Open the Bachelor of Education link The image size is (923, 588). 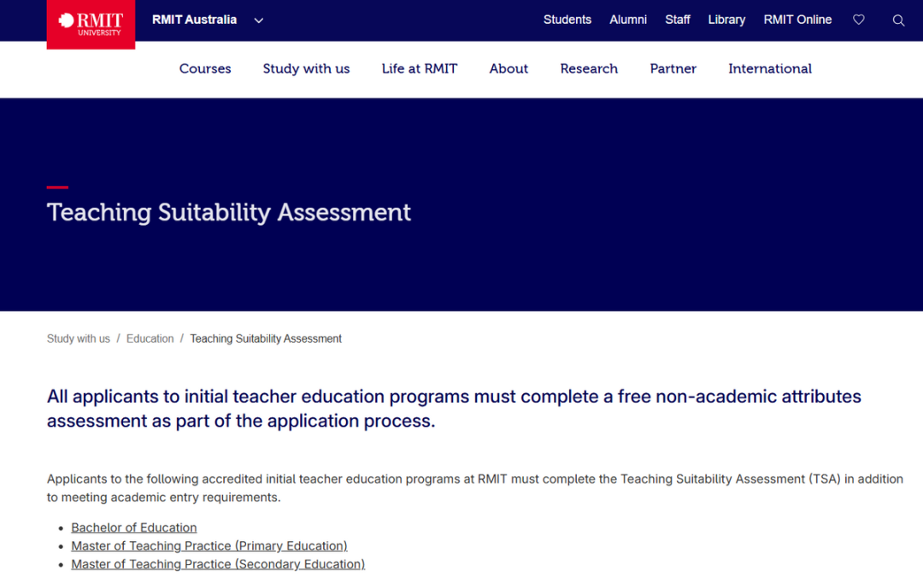(x=134, y=527)
